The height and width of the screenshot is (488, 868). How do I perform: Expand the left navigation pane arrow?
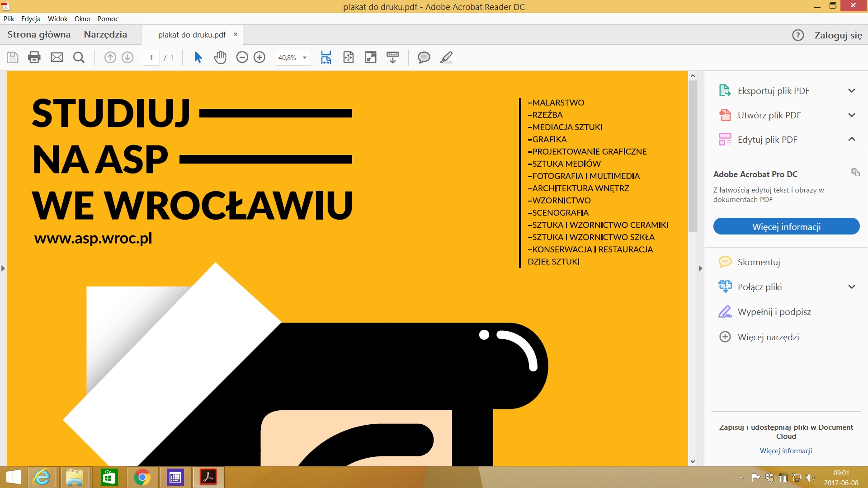3,268
